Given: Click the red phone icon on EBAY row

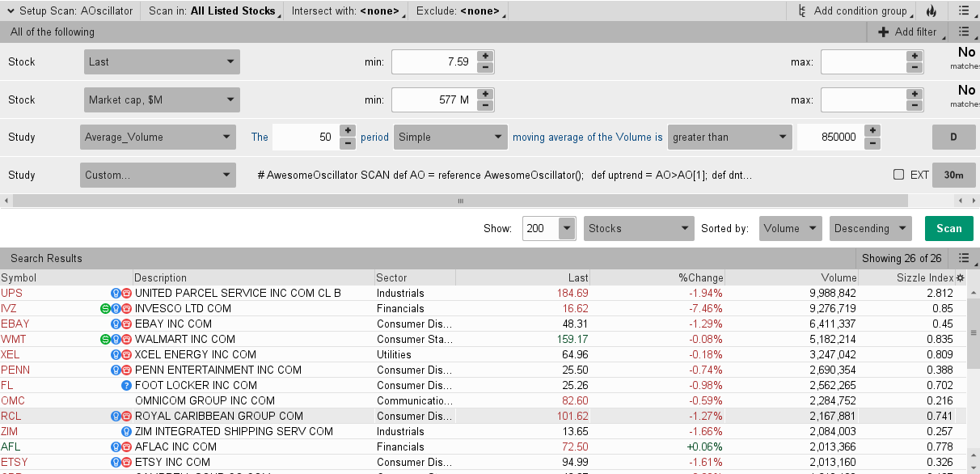Looking at the screenshot, I should tap(127, 324).
